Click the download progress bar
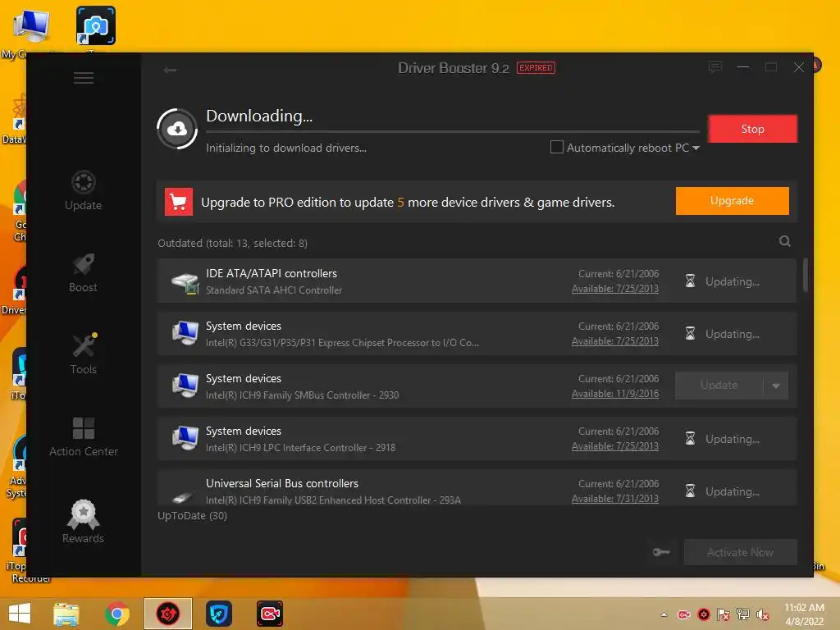Viewport: 840px width, 630px height. point(453,131)
